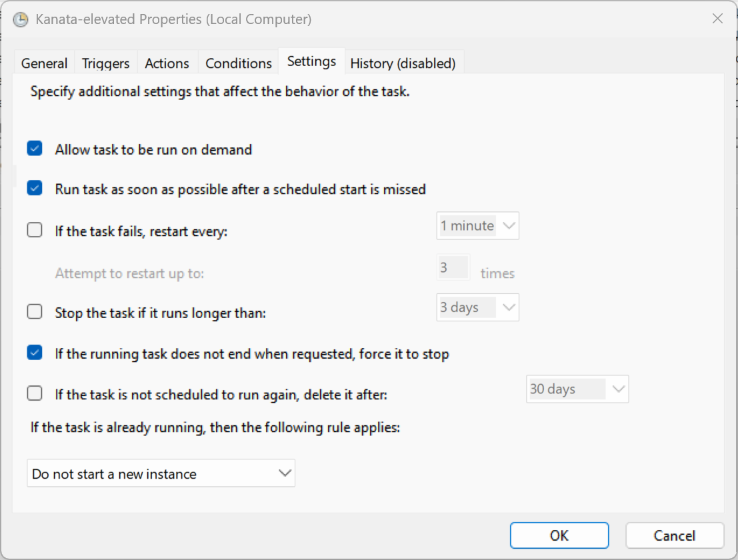Enable delete task if not scheduled again

(x=35, y=394)
